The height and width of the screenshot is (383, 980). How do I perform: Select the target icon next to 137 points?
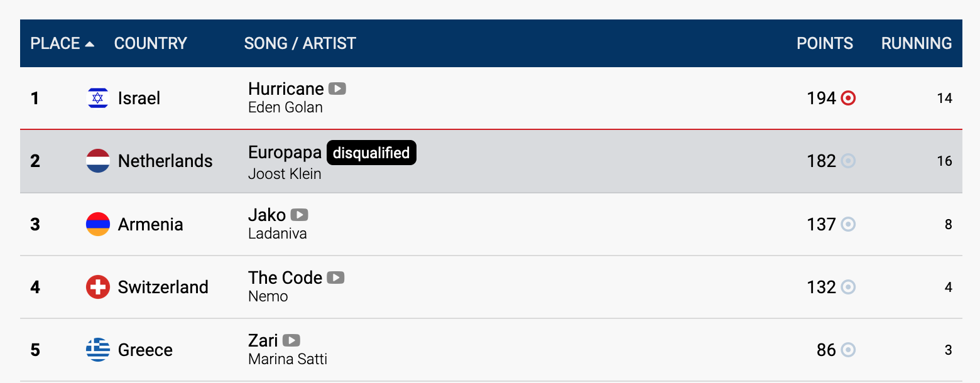coord(848,224)
